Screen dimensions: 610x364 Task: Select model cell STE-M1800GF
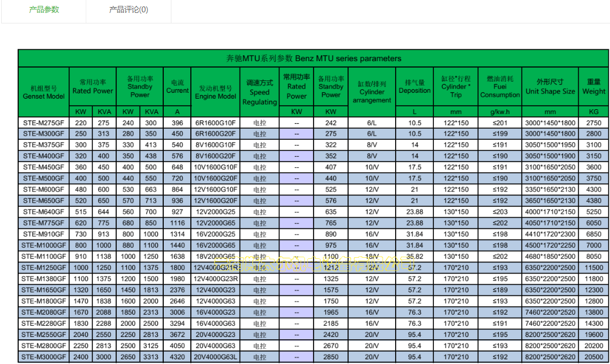coord(43,301)
